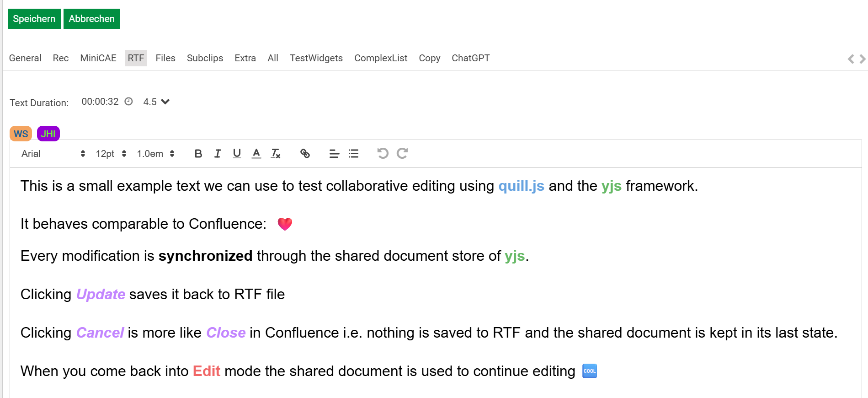The width and height of the screenshot is (868, 398).
Task: Insert a link using link icon
Action: tap(305, 154)
